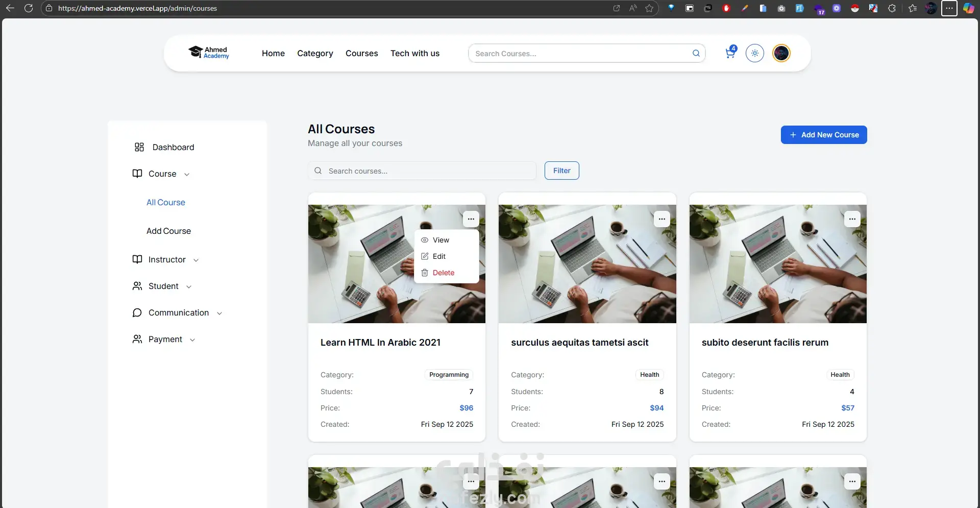Click the read aloud icon in address bar
The image size is (980, 508).
(633, 8)
